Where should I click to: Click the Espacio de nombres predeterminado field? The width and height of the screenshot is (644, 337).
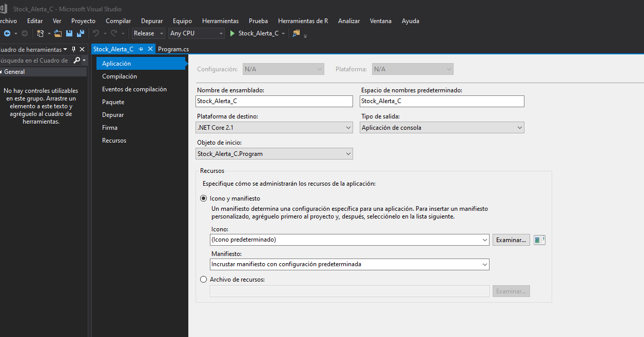coord(442,102)
